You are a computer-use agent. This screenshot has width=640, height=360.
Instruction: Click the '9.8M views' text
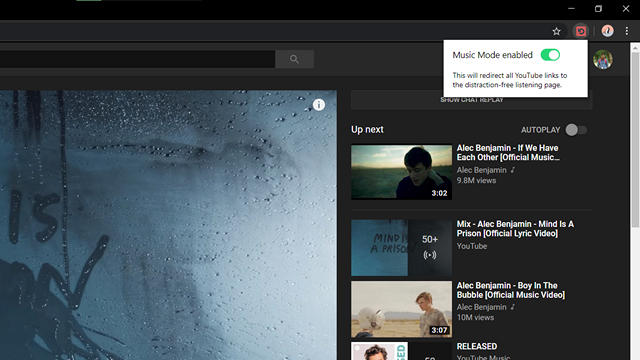pyautogui.click(x=476, y=180)
